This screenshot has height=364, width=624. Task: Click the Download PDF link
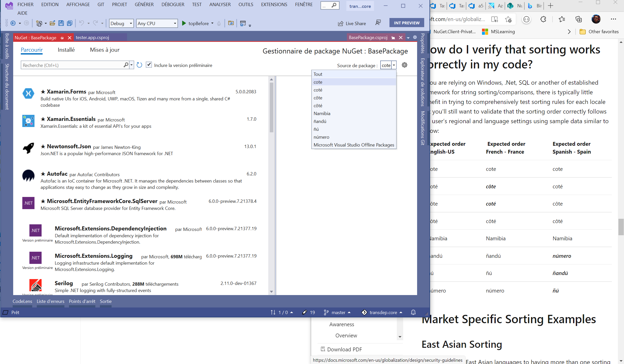[344, 349]
